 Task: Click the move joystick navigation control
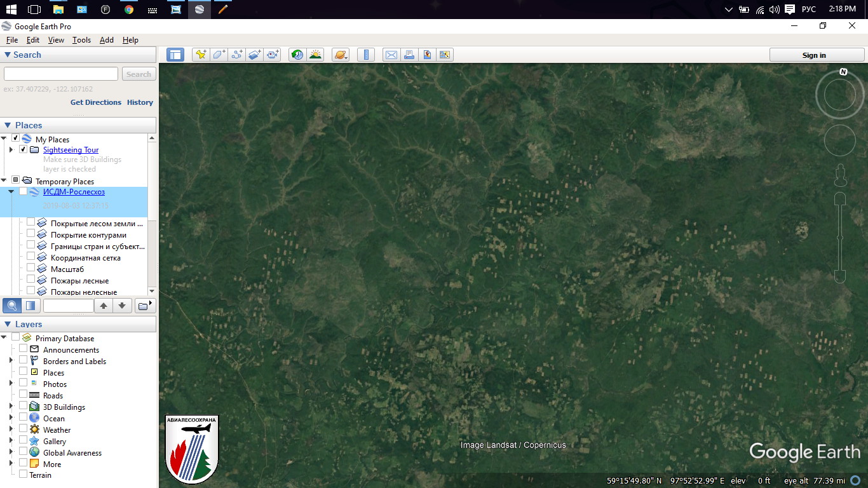click(x=839, y=140)
